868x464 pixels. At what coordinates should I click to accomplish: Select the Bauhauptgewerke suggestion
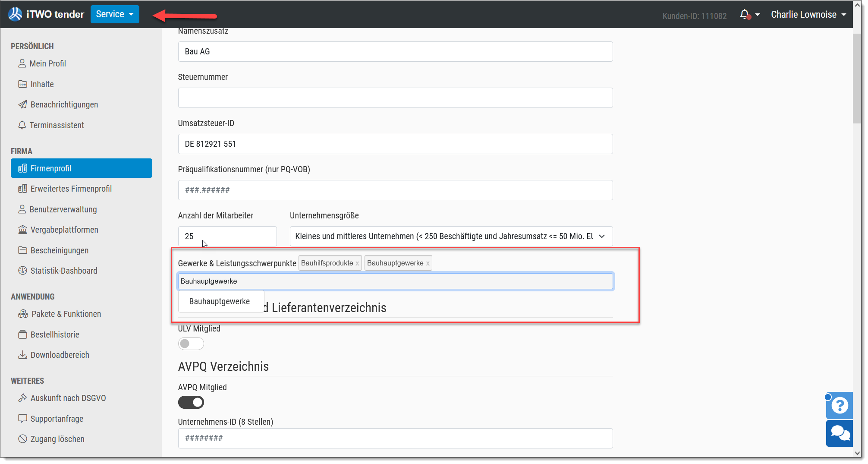(x=220, y=301)
